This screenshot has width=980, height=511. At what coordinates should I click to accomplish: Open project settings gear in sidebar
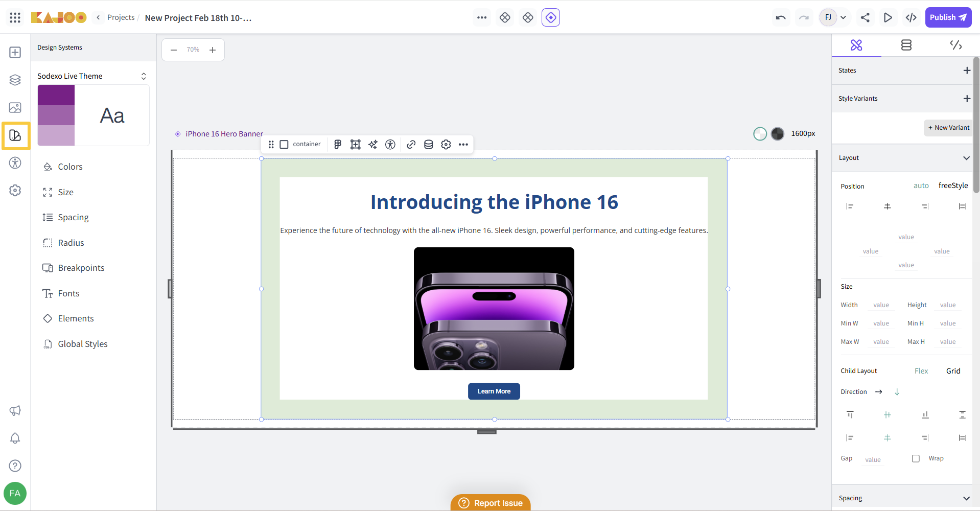(15, 191)
